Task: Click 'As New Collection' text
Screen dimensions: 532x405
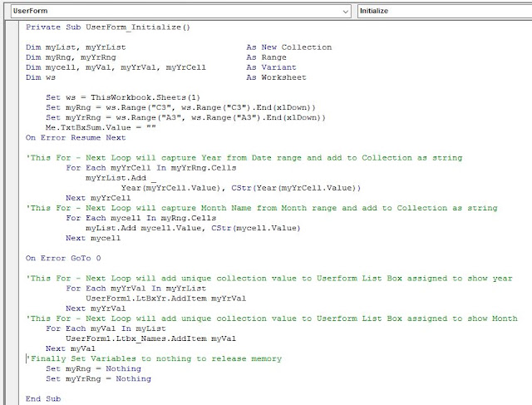Action: pos(289,47)
